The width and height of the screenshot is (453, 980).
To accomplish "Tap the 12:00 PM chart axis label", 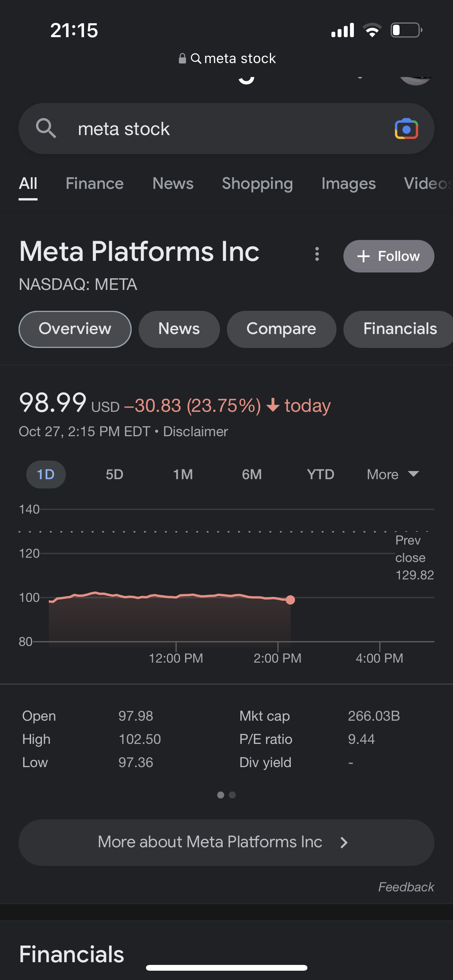I will click(x=176, y=658).
